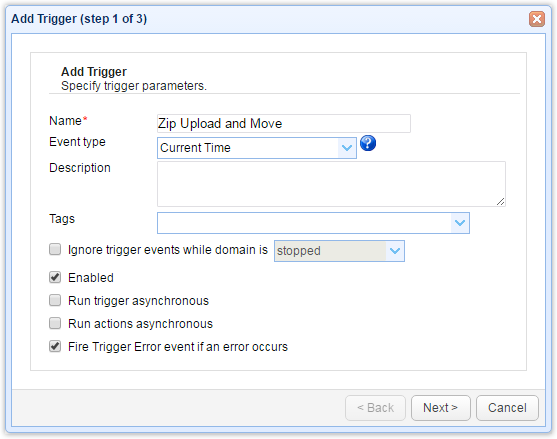Focus the Name field with Zip Upload and Move
Viewport: 557px width, 439px height.
coord(284,124)
